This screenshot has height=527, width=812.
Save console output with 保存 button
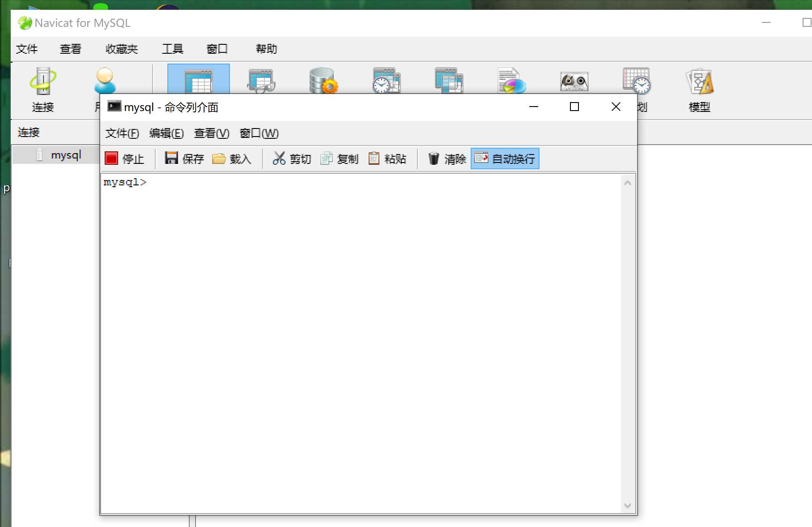click(x=184, y=159)
